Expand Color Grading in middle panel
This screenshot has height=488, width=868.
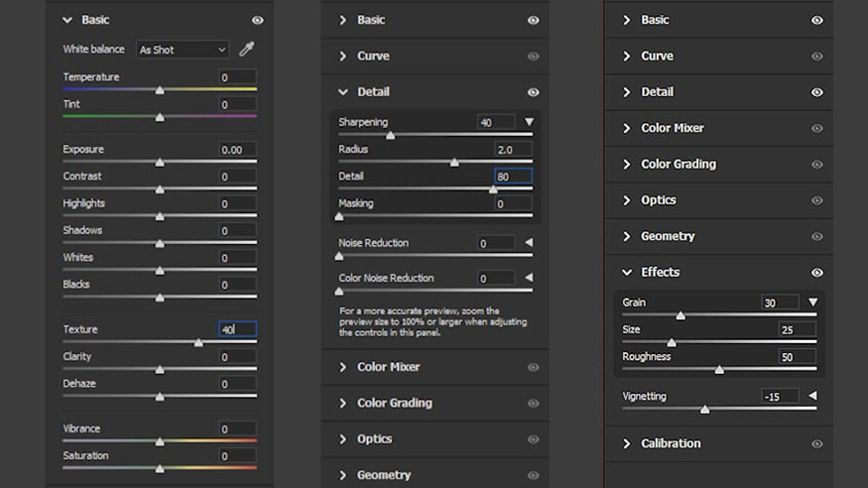click(x=342, y=403)
